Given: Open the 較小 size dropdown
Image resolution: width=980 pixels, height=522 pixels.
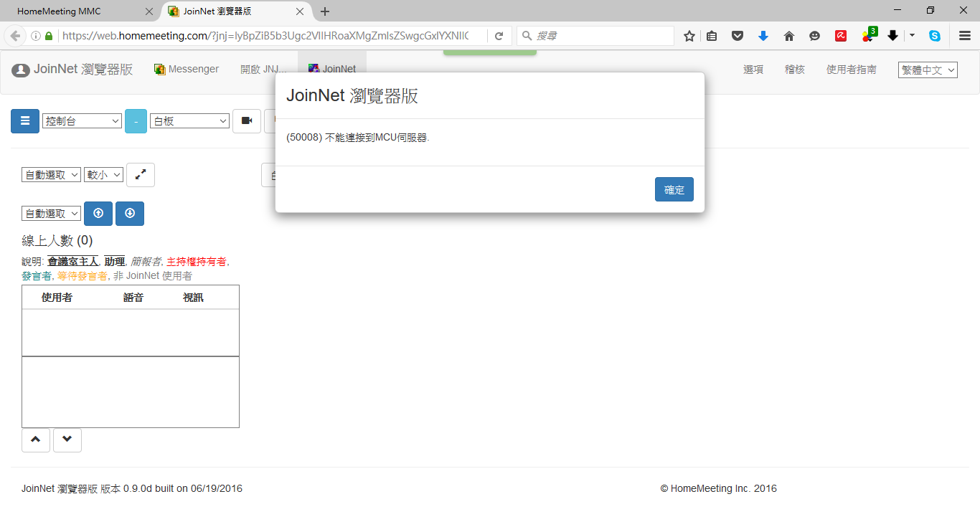Looking at the screenshot, I should click(103, 175).
